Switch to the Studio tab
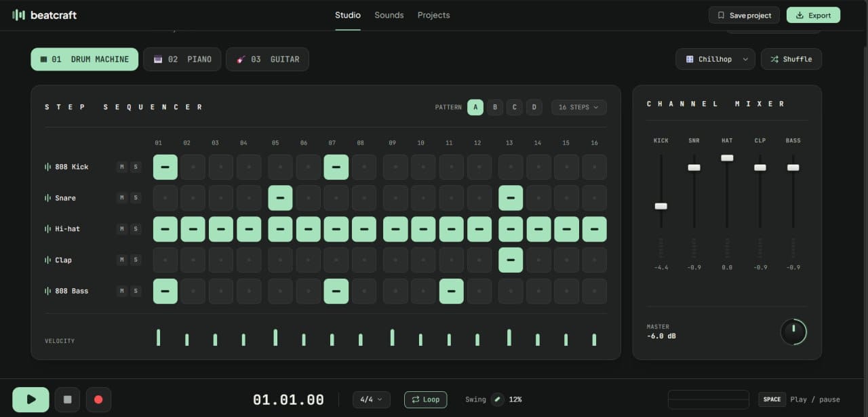Image resolution: width=868 pixels, height=417 pixels. coord(348,15)
